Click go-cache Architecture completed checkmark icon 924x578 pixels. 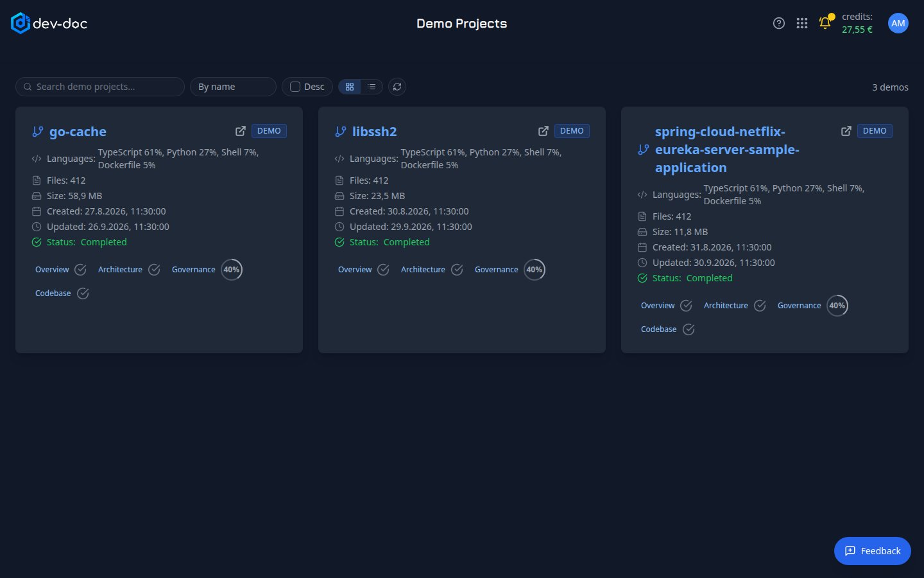pos(154,270)
